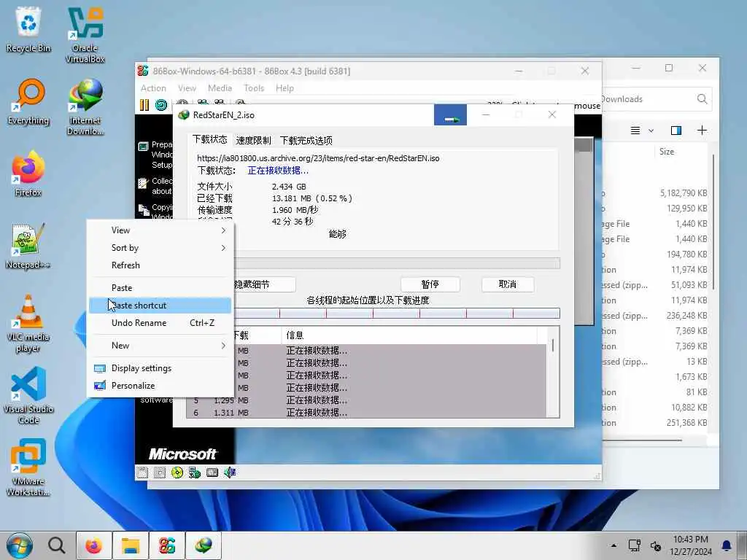Pause emulation in 86Box toolbar
This screenshot has height=560, width=747.
144,105
